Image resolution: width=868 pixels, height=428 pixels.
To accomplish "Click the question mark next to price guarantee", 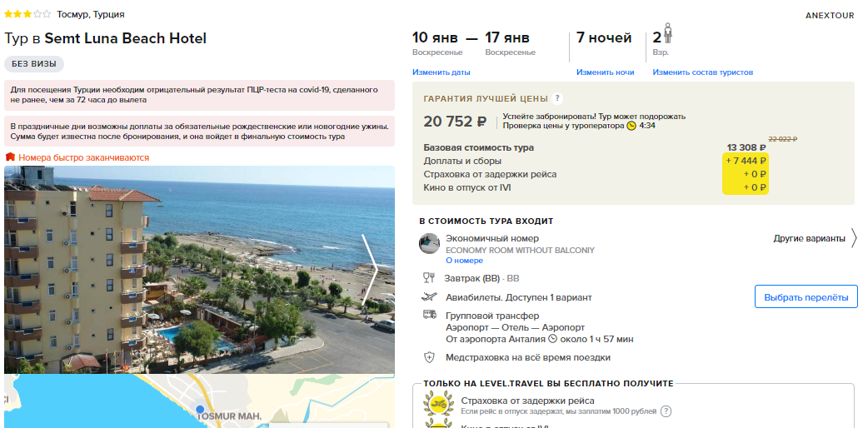I will (557, 98).
